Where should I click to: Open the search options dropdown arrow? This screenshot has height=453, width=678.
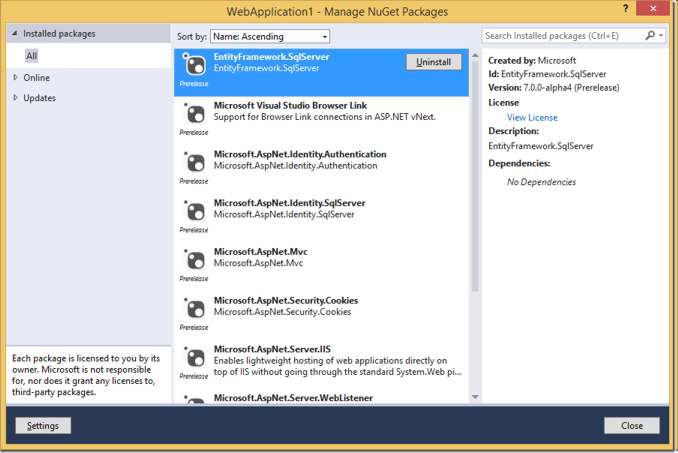click(x=661, y=35)
